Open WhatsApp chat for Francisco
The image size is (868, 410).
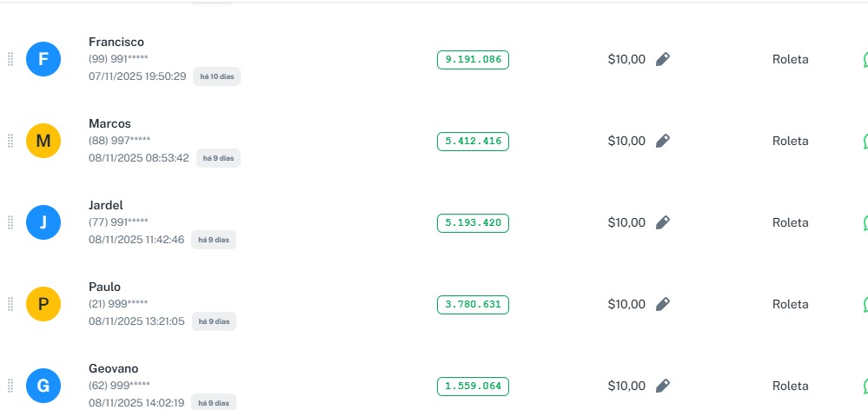pos(865,59)
